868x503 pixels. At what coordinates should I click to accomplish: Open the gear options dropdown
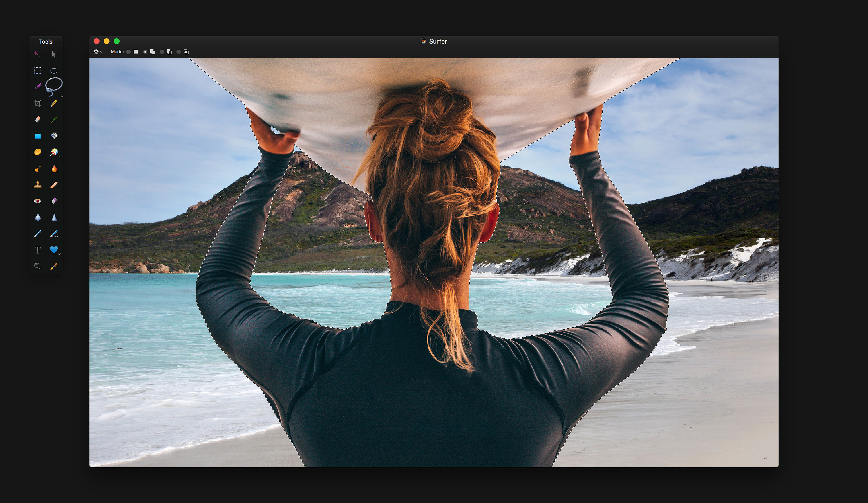click(x=98, y=52)
